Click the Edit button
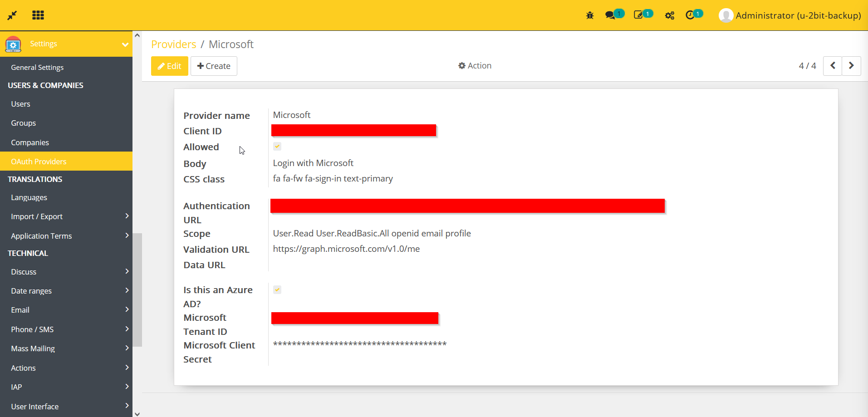 click(x=169, y=66)
